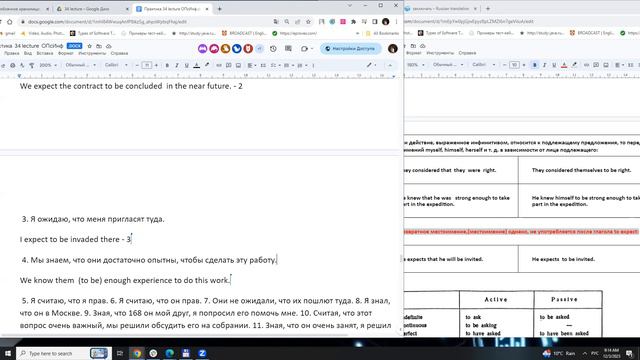Click taskbar search box
Screen dimensions: 640x360
click(x=63, y=353)
